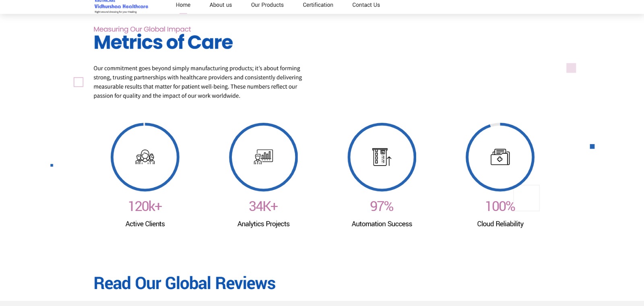Viewport: 644px width, 306px height.
Task: Click the pink filled square decoration
Action: tap(571, 68)
